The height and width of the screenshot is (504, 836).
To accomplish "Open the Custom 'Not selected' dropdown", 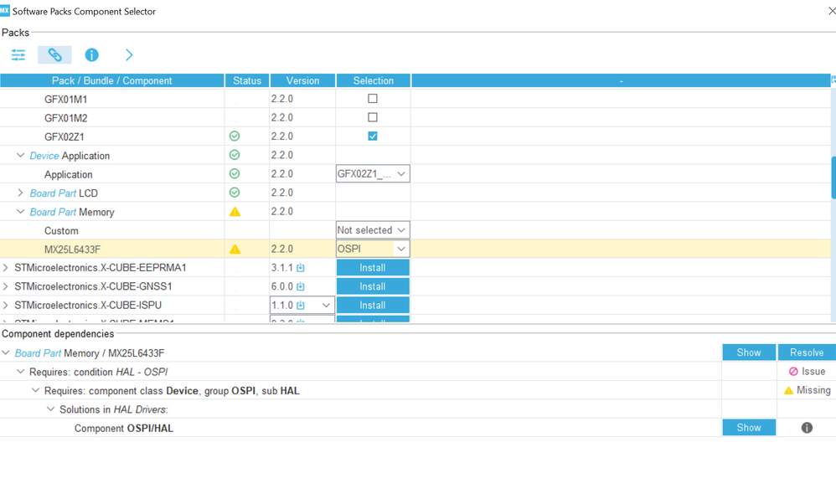I will click(x=373, y=230).
